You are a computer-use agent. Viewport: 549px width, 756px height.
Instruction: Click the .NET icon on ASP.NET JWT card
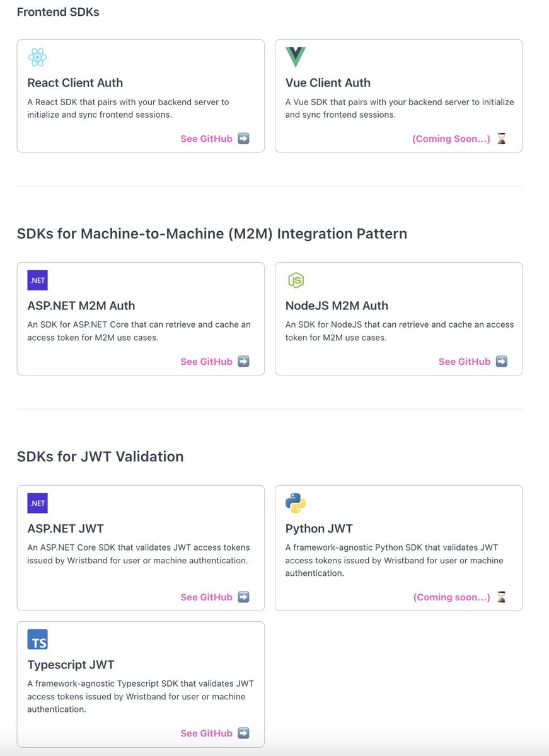pyautogui.click(x=37, y=503)
